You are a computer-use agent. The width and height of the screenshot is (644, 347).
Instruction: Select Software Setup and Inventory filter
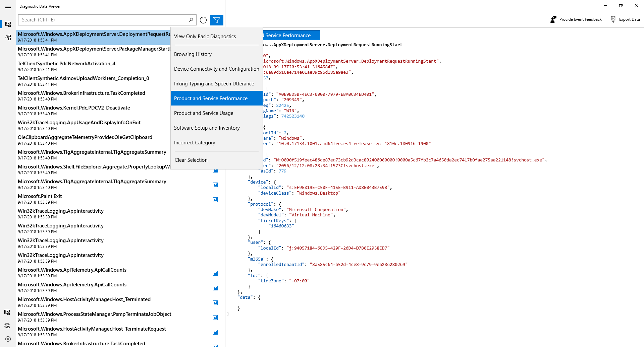(207, 128)
